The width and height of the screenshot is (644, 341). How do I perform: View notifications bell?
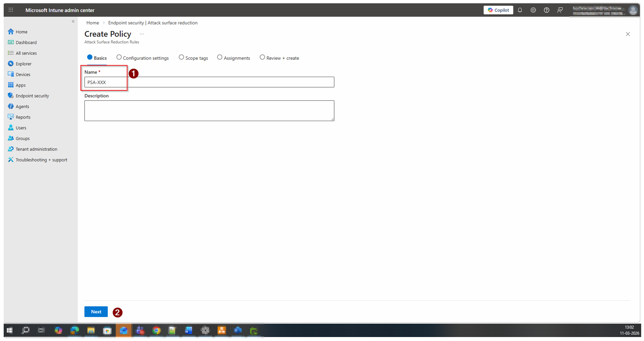click(520, 10)
